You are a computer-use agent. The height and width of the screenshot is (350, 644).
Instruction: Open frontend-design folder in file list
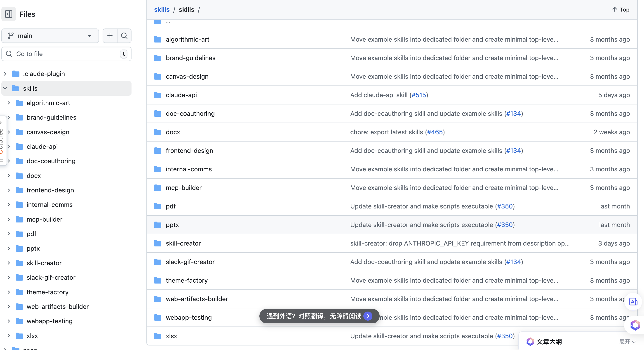pyautogui.click(x=189, y=151)
